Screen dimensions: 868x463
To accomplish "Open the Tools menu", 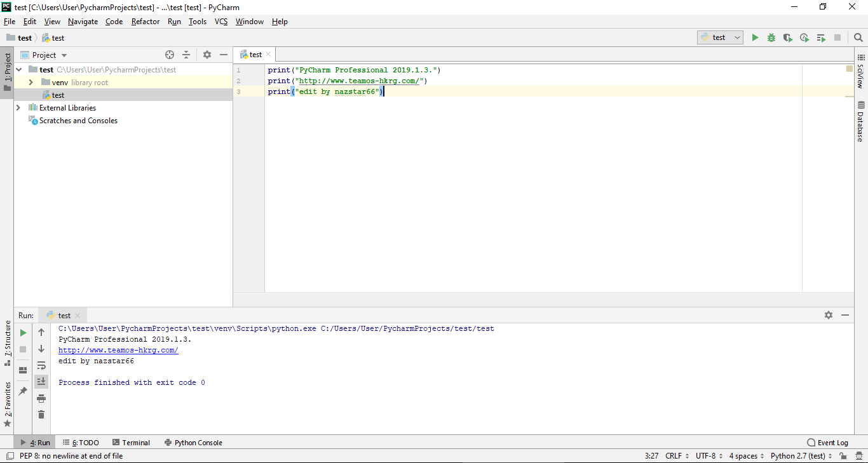I will pyautogui.click(x=198, y=22).
